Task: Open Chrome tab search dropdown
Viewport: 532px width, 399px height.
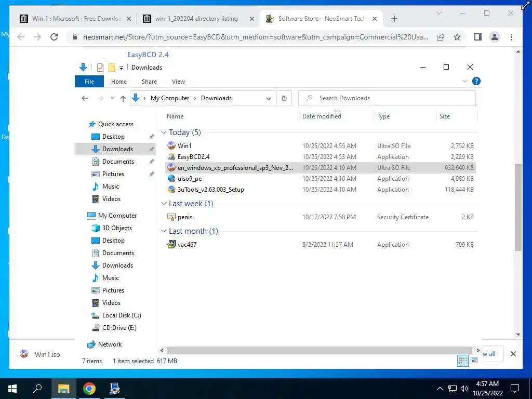Action: point(438,13)
